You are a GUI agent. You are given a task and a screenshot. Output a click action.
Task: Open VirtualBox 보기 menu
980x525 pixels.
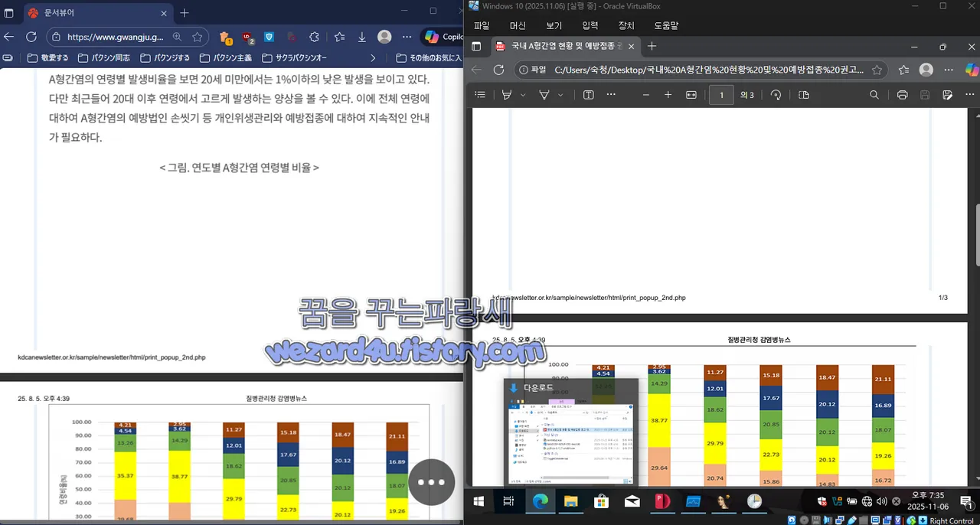[x=554, y=25]
